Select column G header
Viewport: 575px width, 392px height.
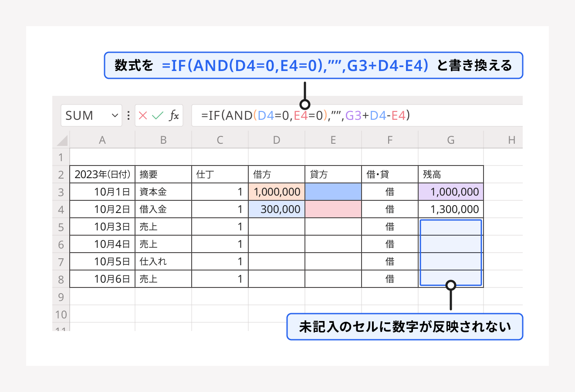coord(451,140)
